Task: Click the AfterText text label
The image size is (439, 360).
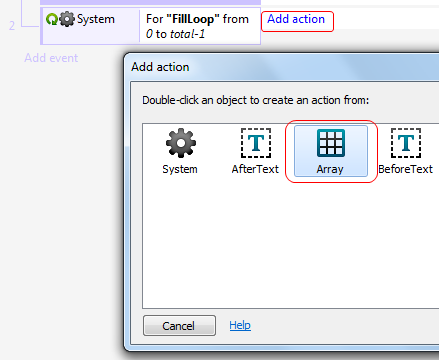Action: tap(255, 169)
